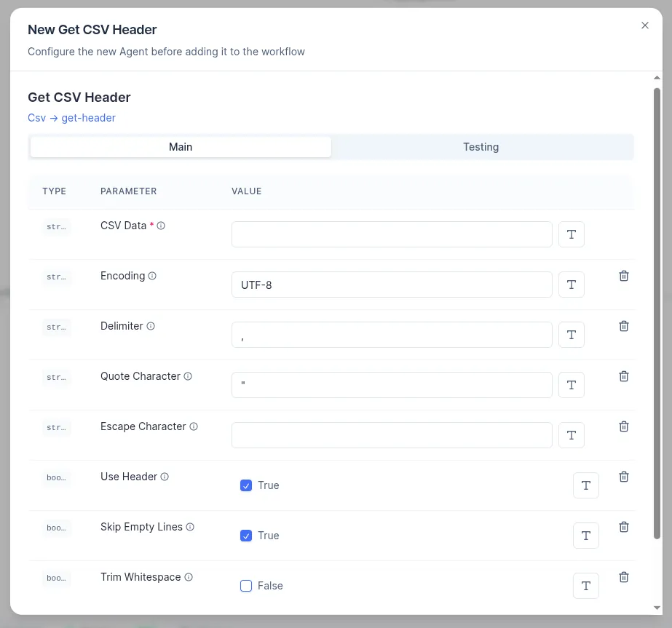The width and height of the screenshot is (672, 628).
Task: Disable the Skip Empty Lines checkbox
Action: [246, 535]
